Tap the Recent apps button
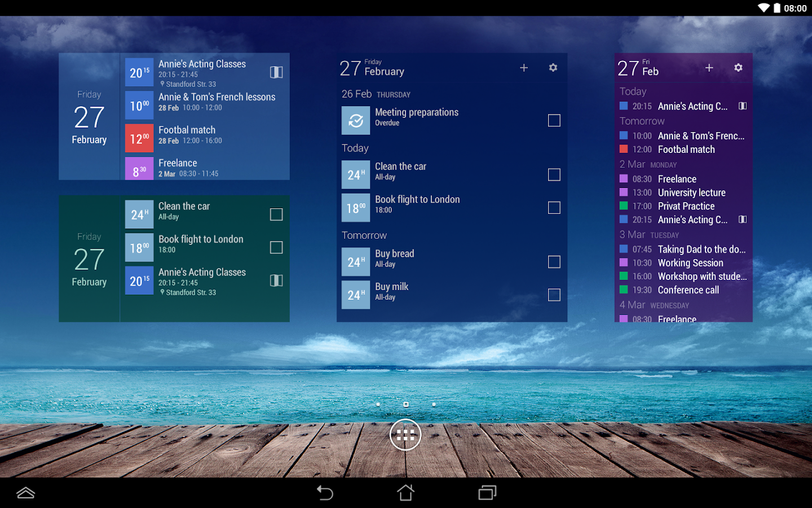 point(486,492)
